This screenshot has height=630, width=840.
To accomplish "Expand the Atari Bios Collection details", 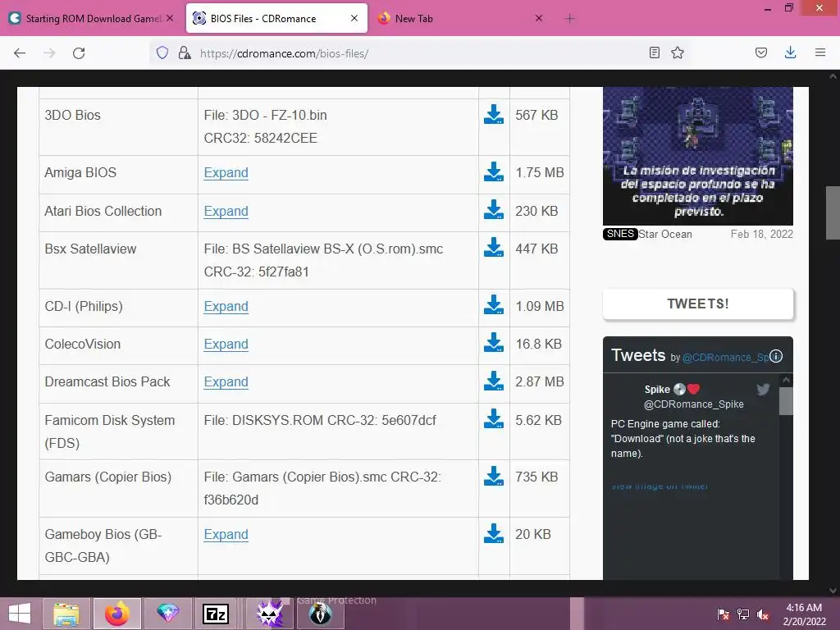I will coord(226,211).
